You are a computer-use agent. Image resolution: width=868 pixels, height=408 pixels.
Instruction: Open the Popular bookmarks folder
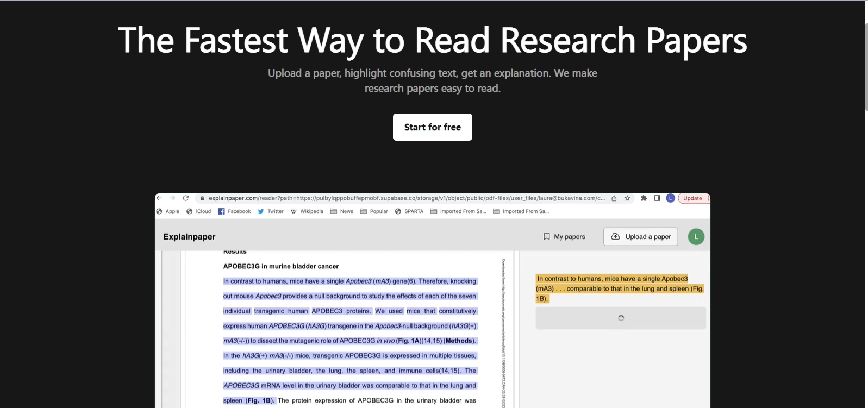[374, 211]
